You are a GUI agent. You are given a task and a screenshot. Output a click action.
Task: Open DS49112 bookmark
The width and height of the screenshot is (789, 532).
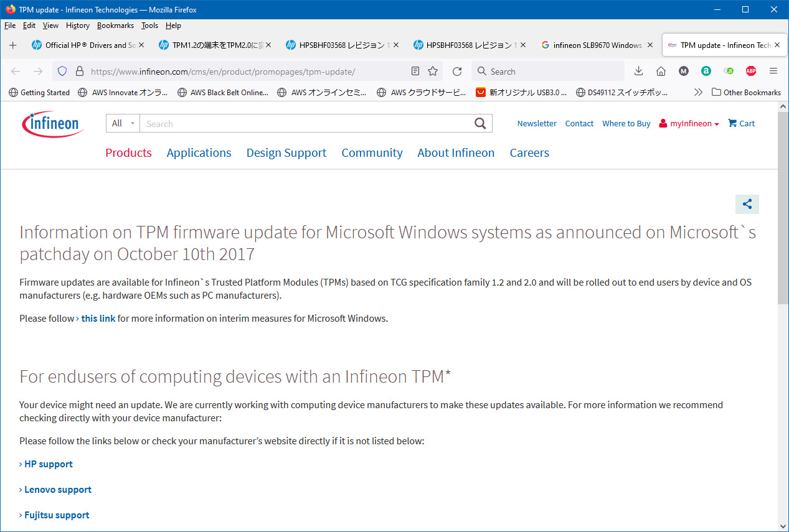point(621,92)
